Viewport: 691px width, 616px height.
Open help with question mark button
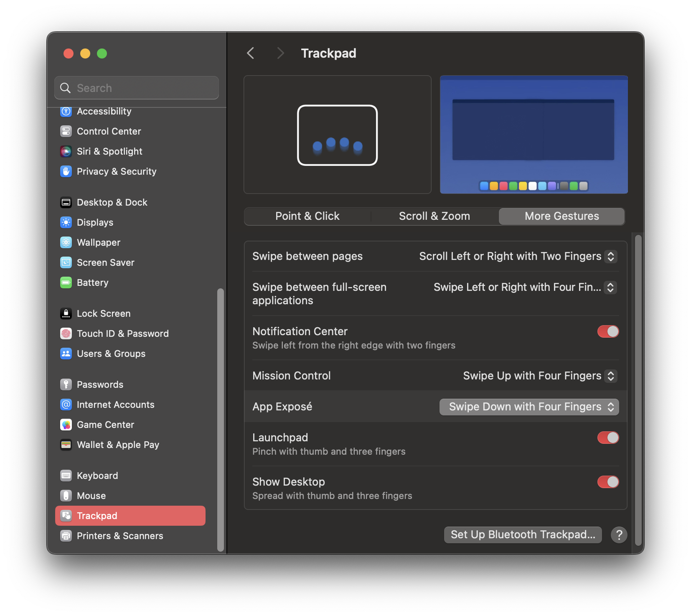click(619, 535)
